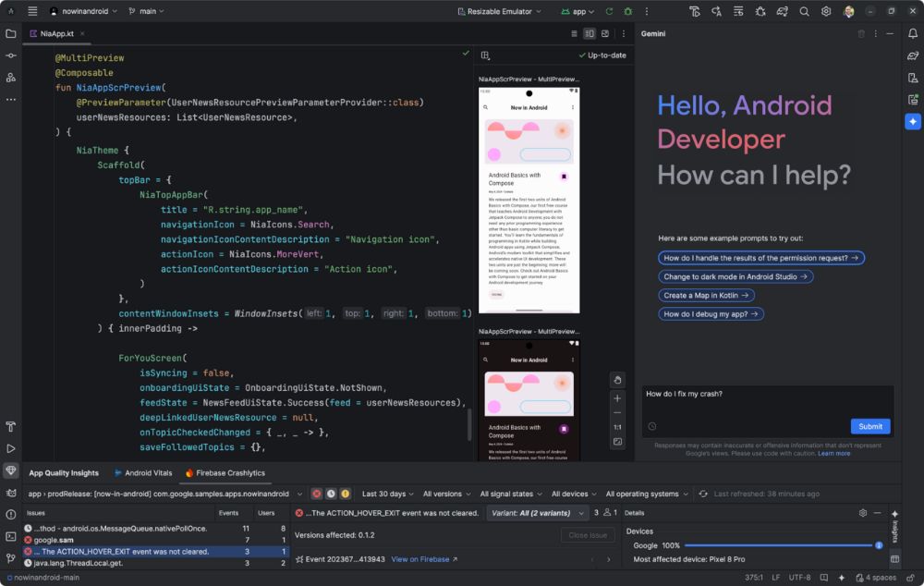Image resolution: width=924 pixels, height=586 pixels.
Task: Click the zoom to fit preview icon
Action: tap(617, 442)
